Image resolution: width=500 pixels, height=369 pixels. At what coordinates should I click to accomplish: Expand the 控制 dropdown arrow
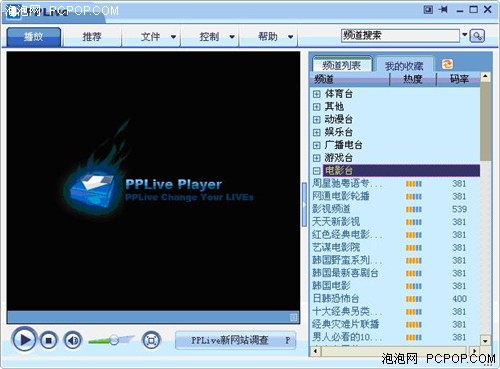[x=232, y=37]
